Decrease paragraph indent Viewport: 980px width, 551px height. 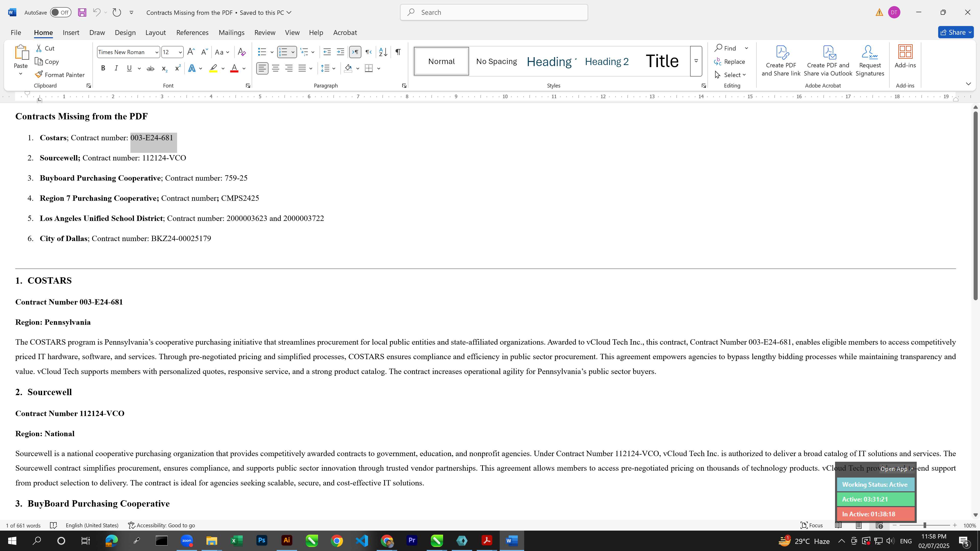click(327, 52)
